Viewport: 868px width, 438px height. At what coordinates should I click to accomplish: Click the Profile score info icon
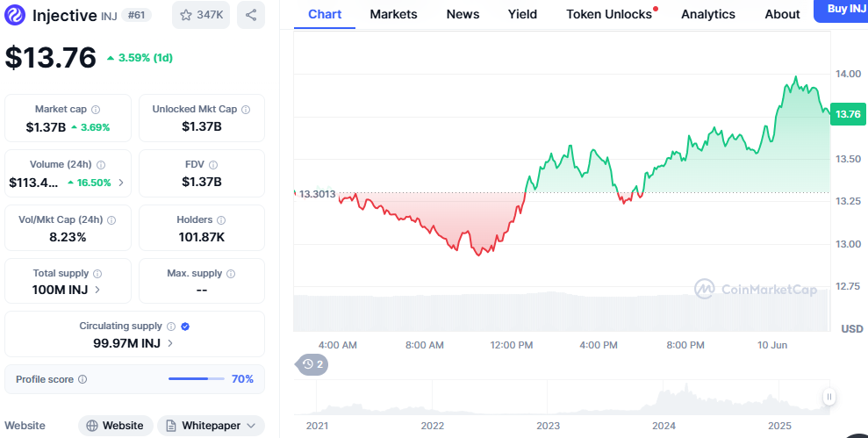[82, 380]
